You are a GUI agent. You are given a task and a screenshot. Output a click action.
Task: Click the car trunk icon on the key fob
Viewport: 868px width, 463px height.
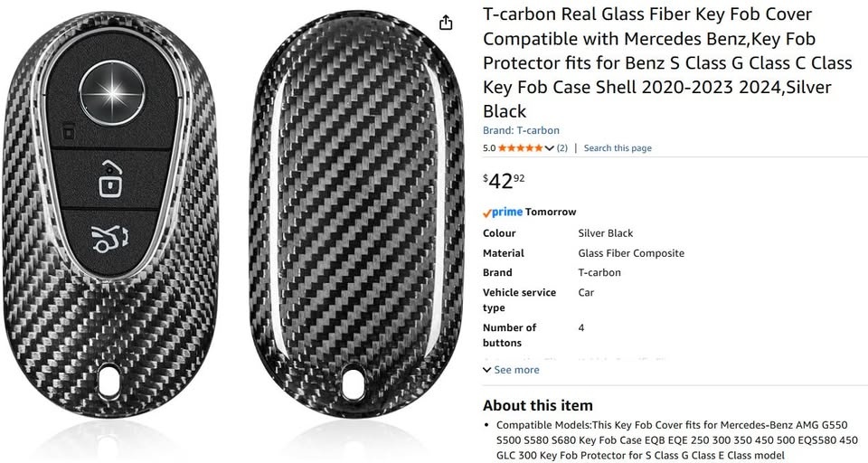[x=110, y=240]
